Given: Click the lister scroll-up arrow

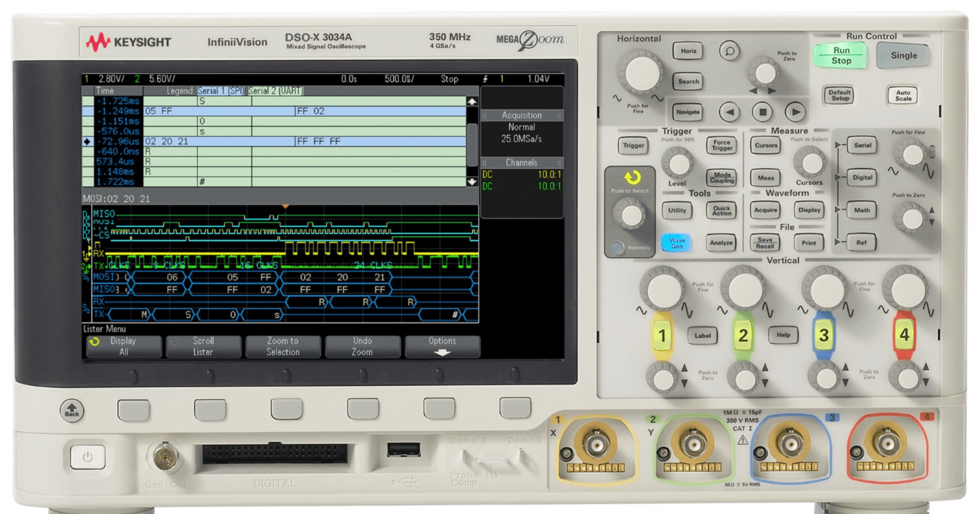Looking at the screenshot, I should (x=472, y=101).
